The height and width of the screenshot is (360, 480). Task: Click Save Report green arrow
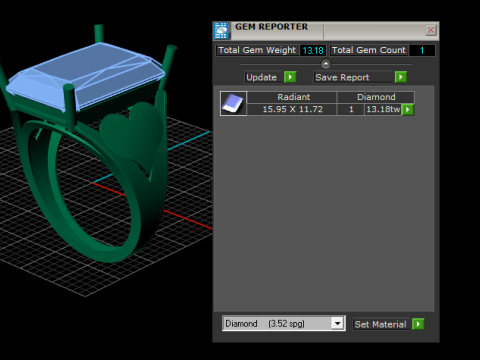401,77
